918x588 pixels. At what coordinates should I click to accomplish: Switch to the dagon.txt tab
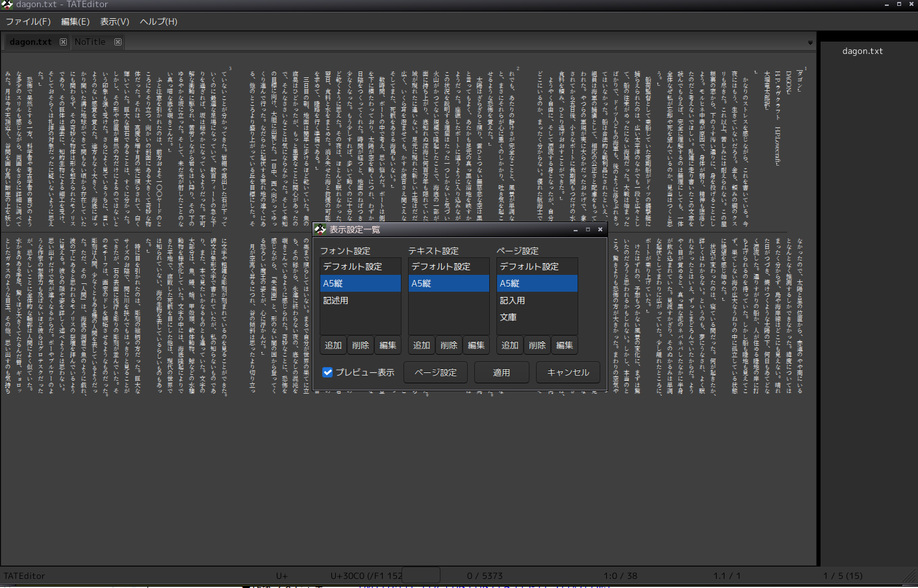pos(31,42)
